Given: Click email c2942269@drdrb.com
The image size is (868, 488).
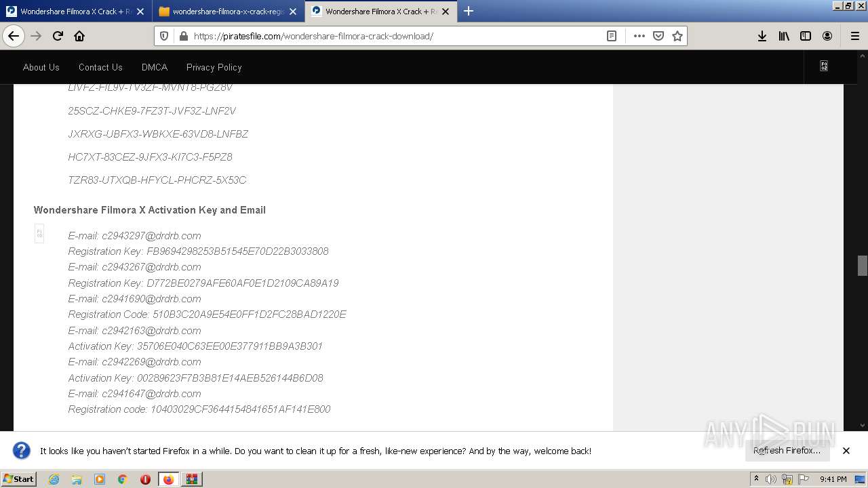Looking at the screenshot, I should click(151, 362).
